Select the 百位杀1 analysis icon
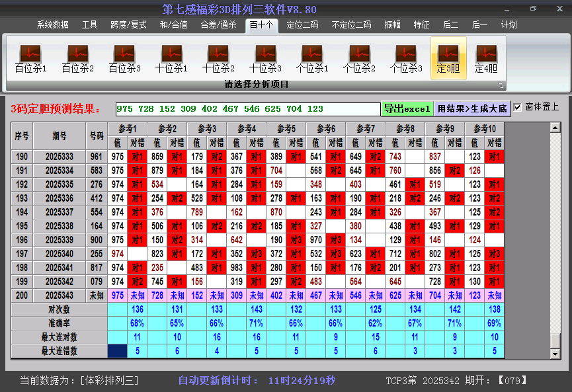Image resolution: width=572 pixels, height=392 pixels. pyautogui.click(x=30, y=58)
